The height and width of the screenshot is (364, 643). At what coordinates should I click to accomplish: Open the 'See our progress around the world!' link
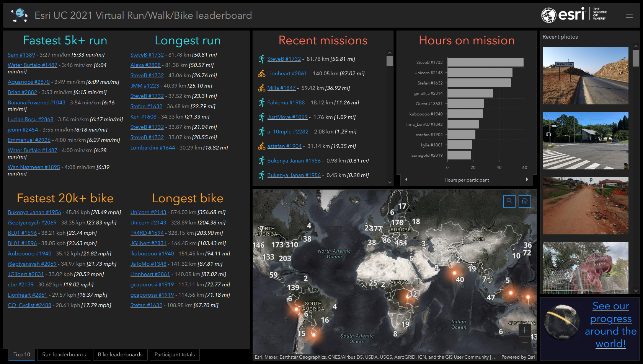click(x=610, y=325)
